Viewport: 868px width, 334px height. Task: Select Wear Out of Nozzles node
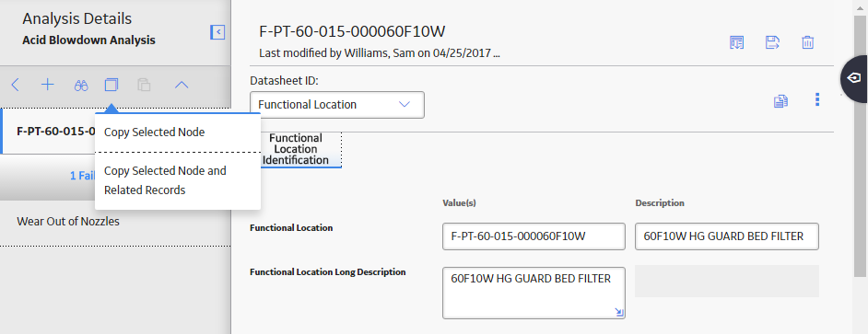(x=68, y=222)
